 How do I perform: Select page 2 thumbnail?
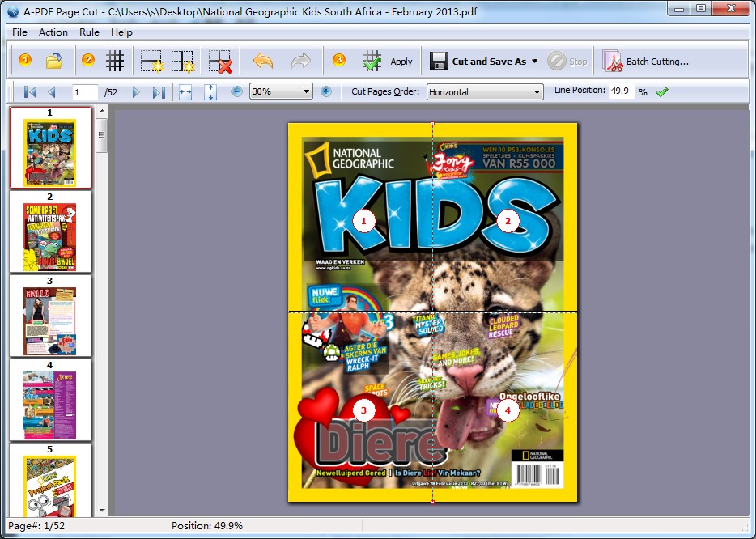(50, 232)
